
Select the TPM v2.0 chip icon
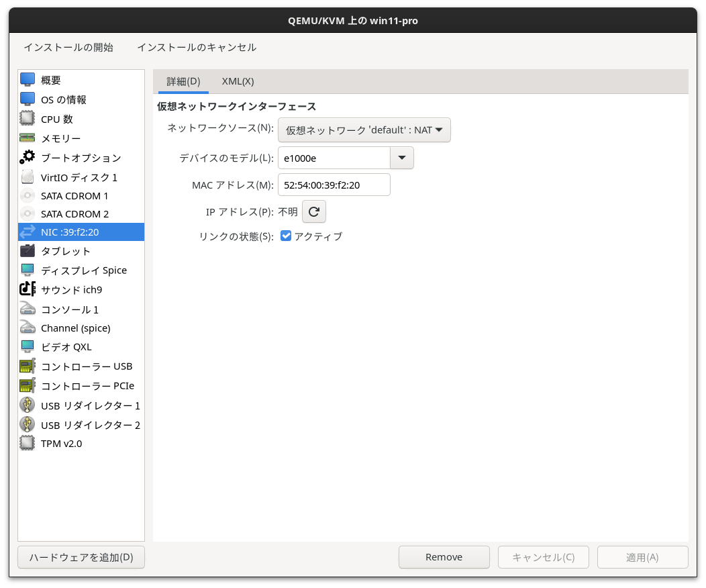point(27,443)
